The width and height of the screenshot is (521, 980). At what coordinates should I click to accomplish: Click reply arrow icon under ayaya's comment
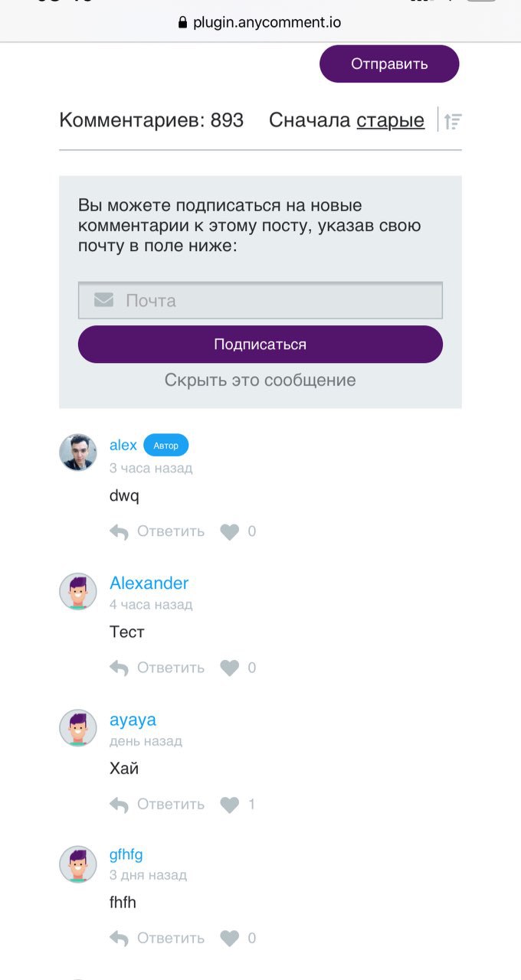pos(119,805)
